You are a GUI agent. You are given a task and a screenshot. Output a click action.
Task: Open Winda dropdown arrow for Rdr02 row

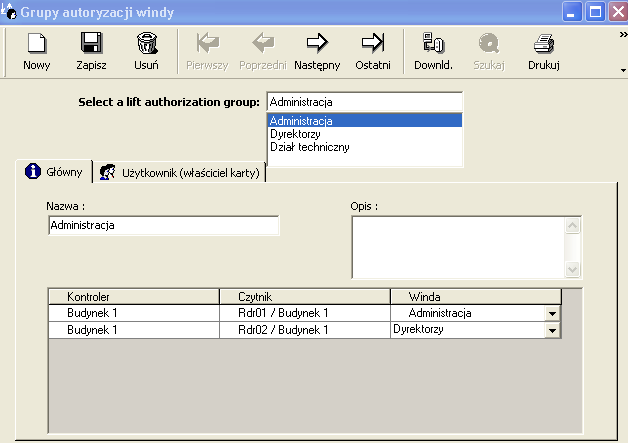click(x=552, y=330)
